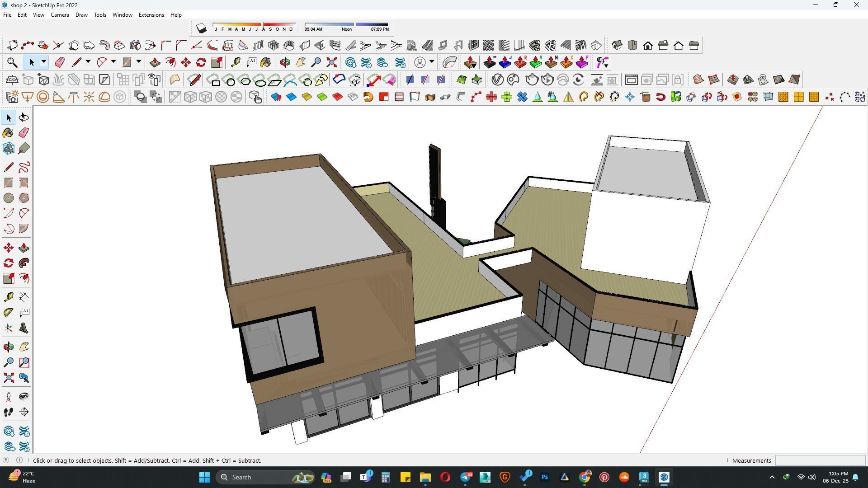The height and width of the screenshot is (488, 868).
Task: Show the V-Ray Frame Buffer window
Action: point(632,80)
